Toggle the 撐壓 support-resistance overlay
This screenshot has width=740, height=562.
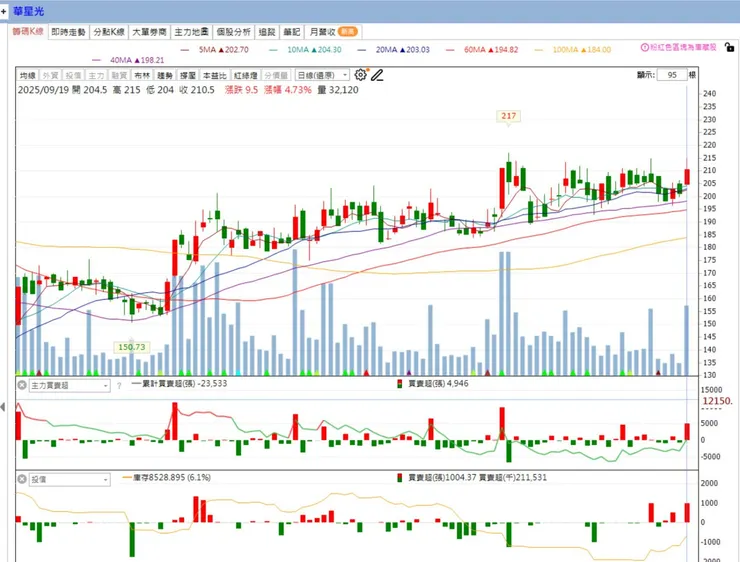187,75
